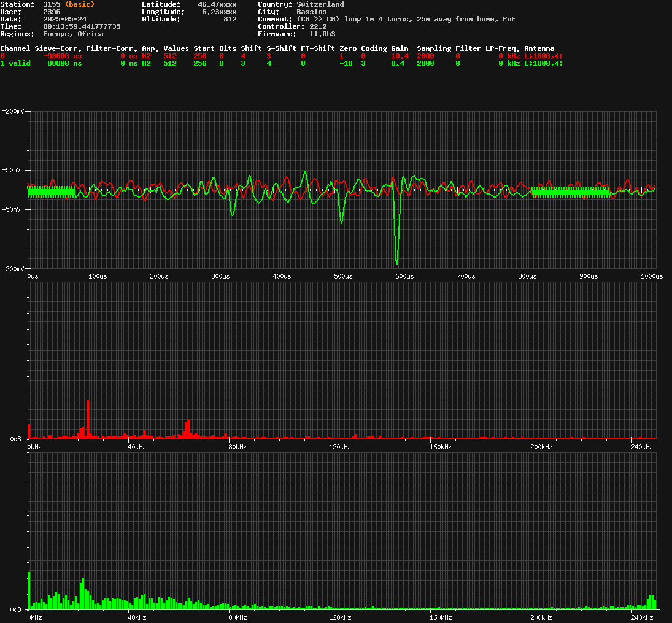Click the "Gain" column header
The width and height of the screenshot is (672, 623).
click(400, 48)
